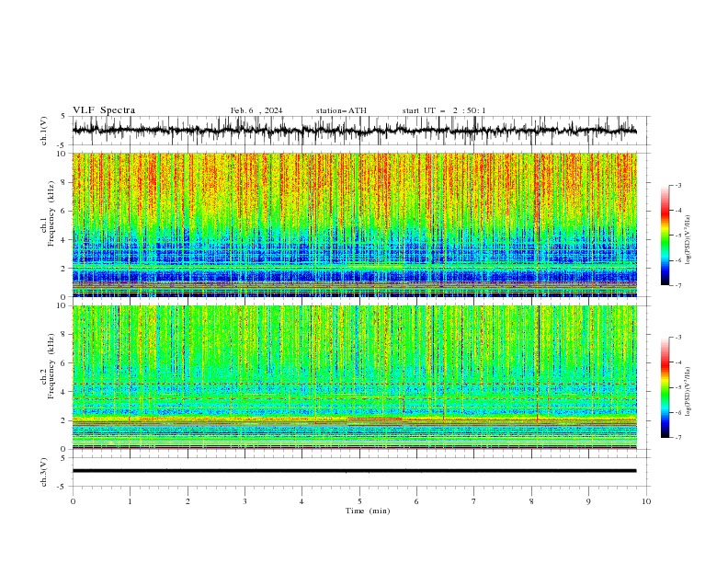Click the ch.2 spectrogram panel
Screen dimensions: 728x563
(354, 377)
